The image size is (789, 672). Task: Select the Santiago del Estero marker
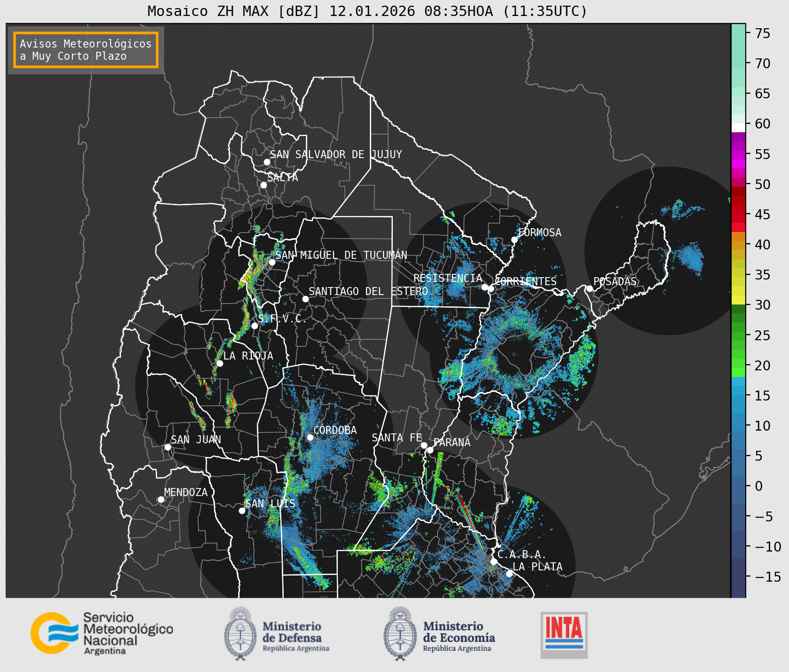click(x=305, y=299)
